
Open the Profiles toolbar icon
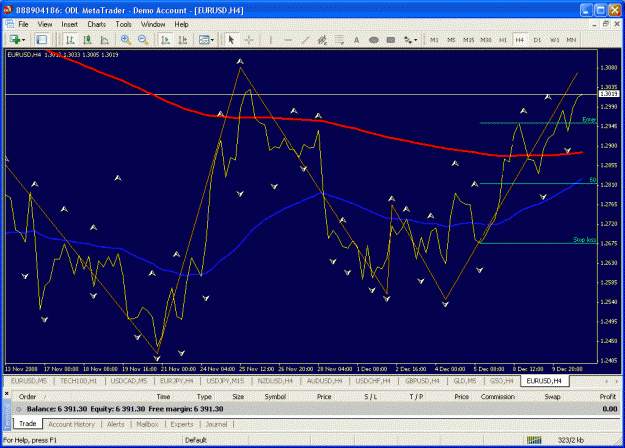coord(41,40)
